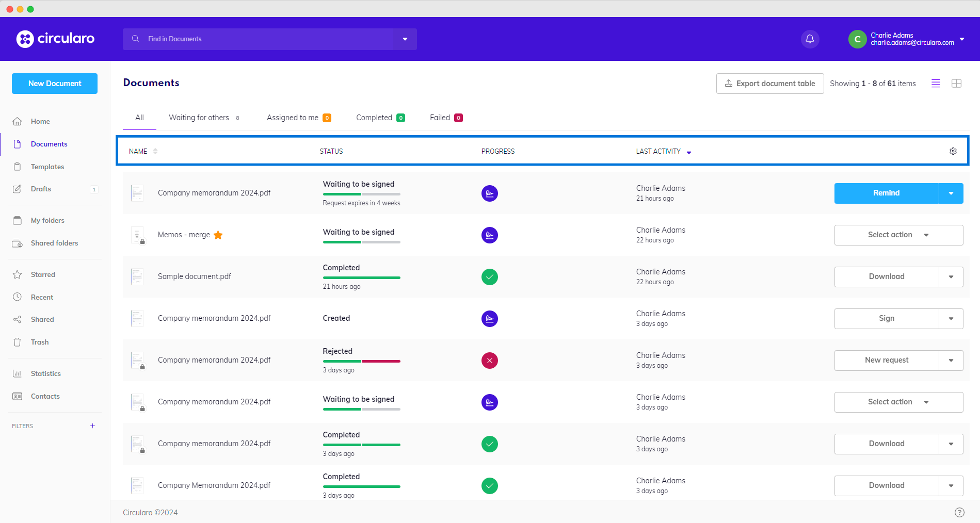Image resolution: width=980 pixels, height=523 pixels.
Task: Click the notifications bell icon
Action: pos(810,39)
